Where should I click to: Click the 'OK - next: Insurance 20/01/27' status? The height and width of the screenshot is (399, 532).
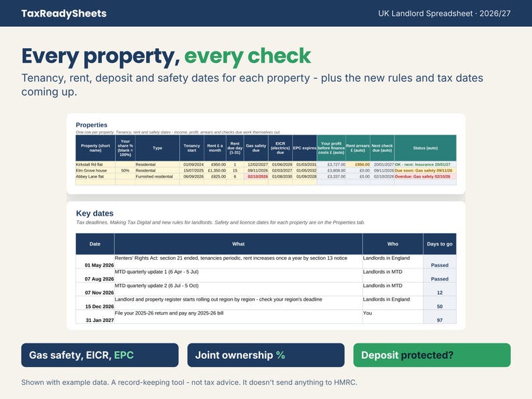click(425, 165)
